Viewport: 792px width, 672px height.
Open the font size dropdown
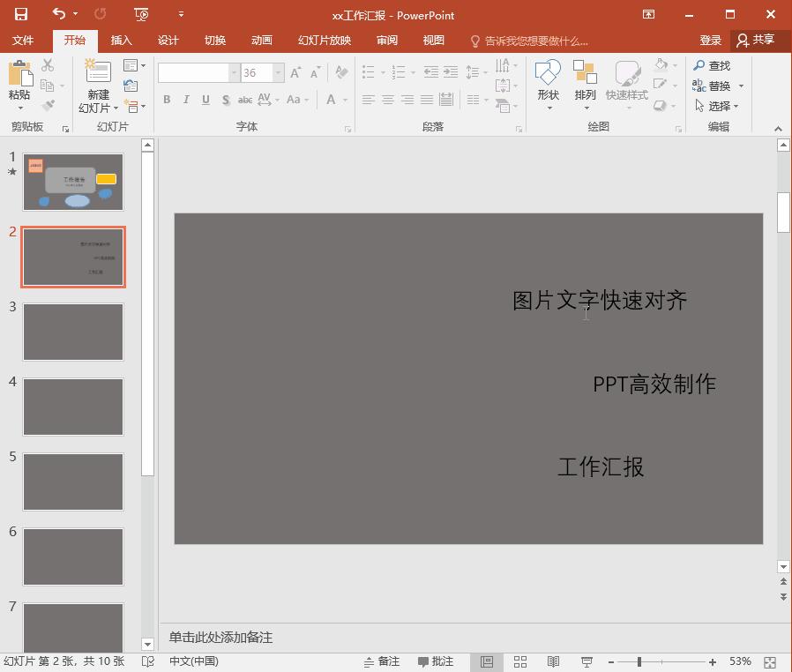tap(277, 72)
